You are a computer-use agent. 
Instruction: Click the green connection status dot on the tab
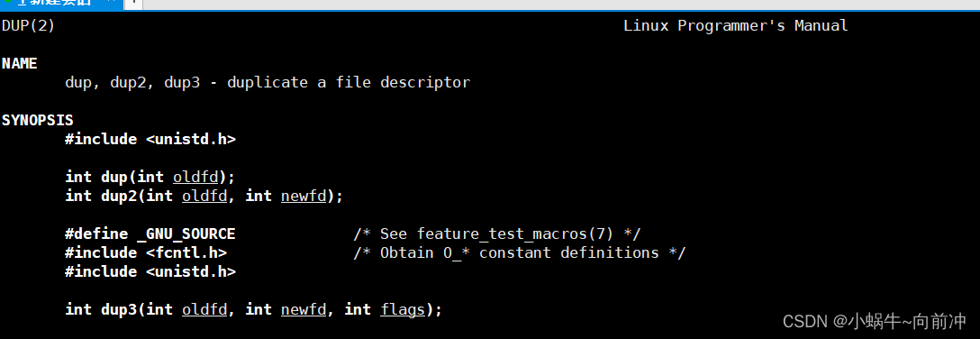coord(7,3)
